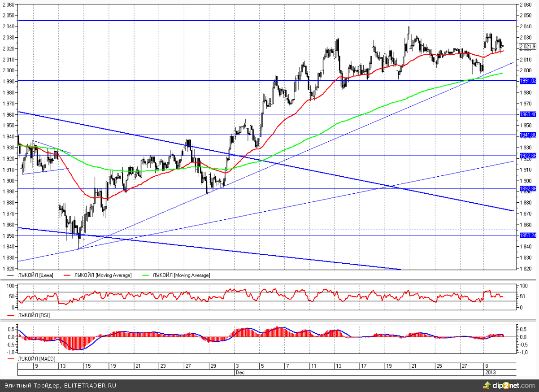This screenshot has height=392, width=539.
Task: Click the ЛУКОЙЛ [Цена] legend text
Action: (35, 275)
